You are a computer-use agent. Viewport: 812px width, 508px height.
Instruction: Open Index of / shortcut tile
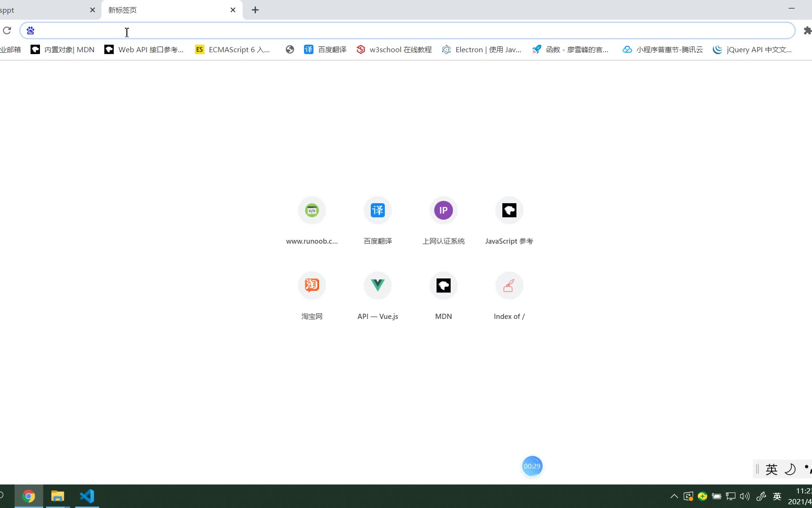coord(509,296)
